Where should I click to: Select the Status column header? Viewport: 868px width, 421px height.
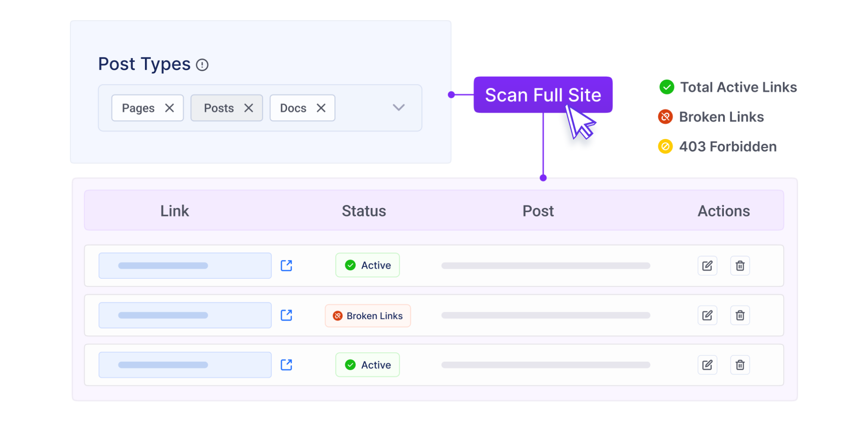364,210
